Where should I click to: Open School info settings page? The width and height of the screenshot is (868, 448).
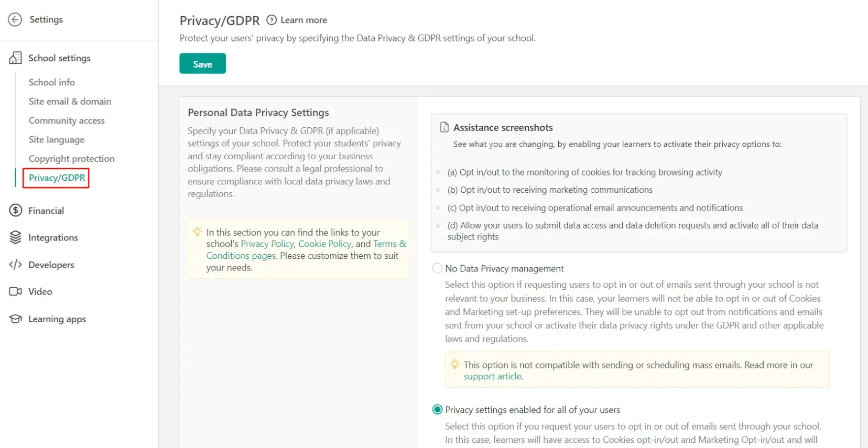[x=52, y=82]
